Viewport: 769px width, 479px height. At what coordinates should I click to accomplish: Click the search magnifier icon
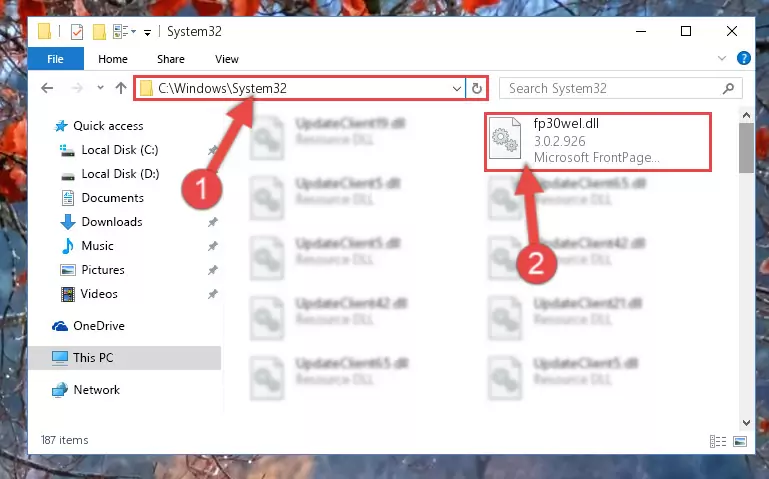coord(728,89)
